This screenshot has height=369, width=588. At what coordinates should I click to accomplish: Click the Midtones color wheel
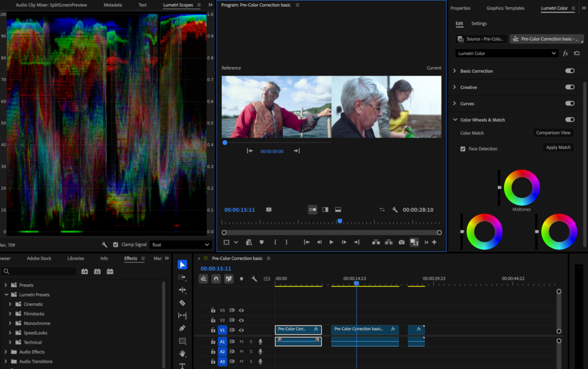point(521,187)
